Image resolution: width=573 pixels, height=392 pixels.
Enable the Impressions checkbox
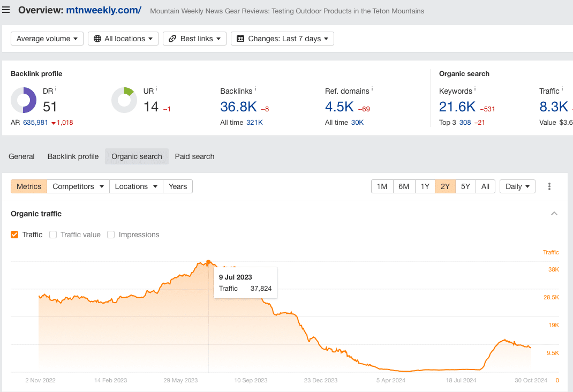(x=111, y=235)
